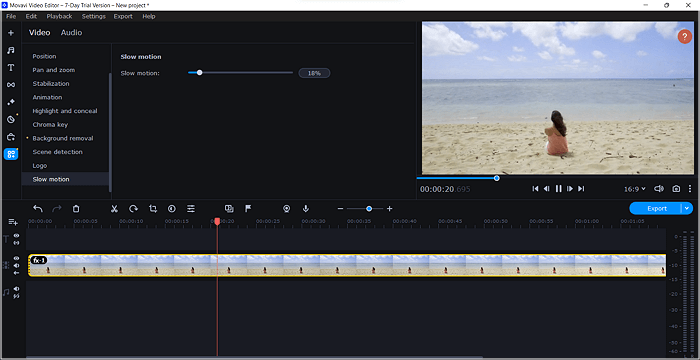Click the Slow motion slider handle

click(x=200, y=72)
